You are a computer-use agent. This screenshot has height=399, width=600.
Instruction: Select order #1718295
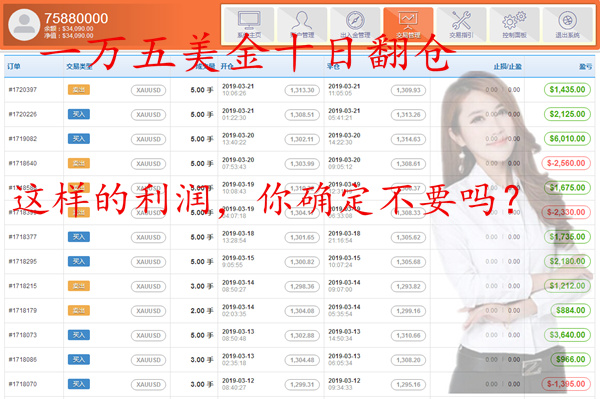(23, 261)
